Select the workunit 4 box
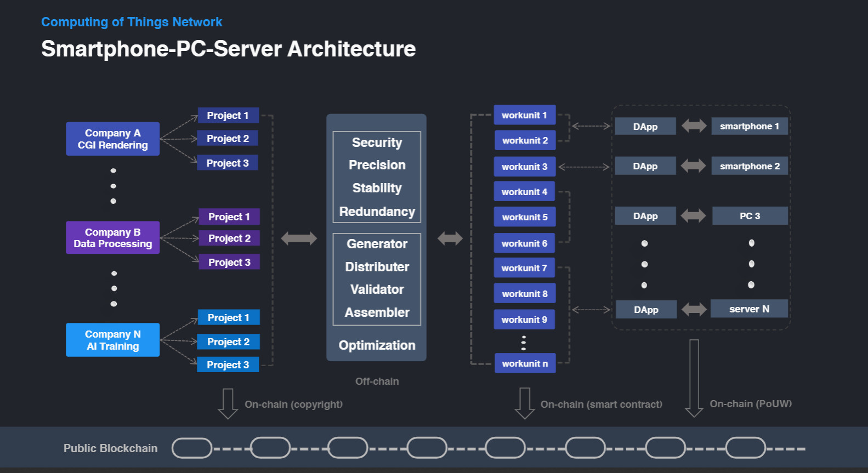Image resolution: width=868 pixels, height=473 pixels. [x=525, y=192]
